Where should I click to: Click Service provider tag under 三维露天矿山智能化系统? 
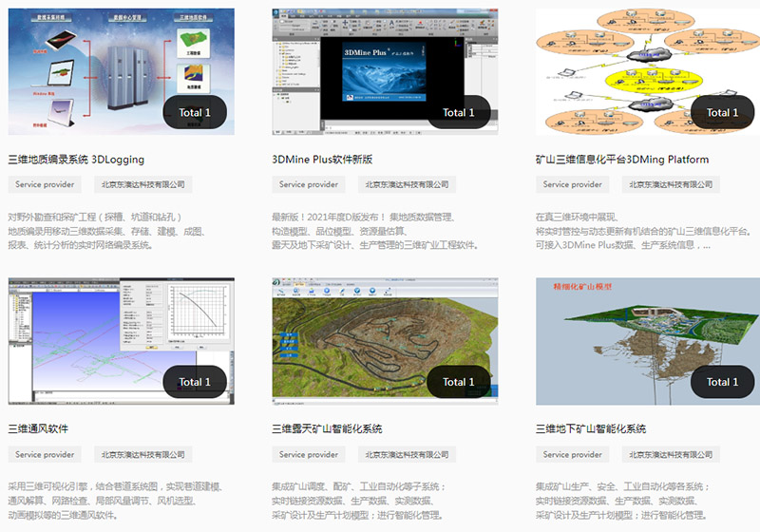[x=308, y=454]
